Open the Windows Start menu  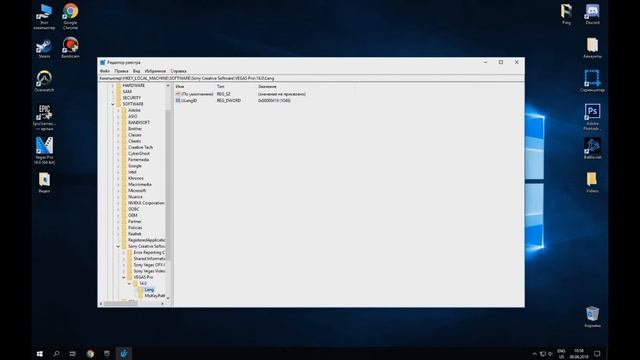click(40, 353)
